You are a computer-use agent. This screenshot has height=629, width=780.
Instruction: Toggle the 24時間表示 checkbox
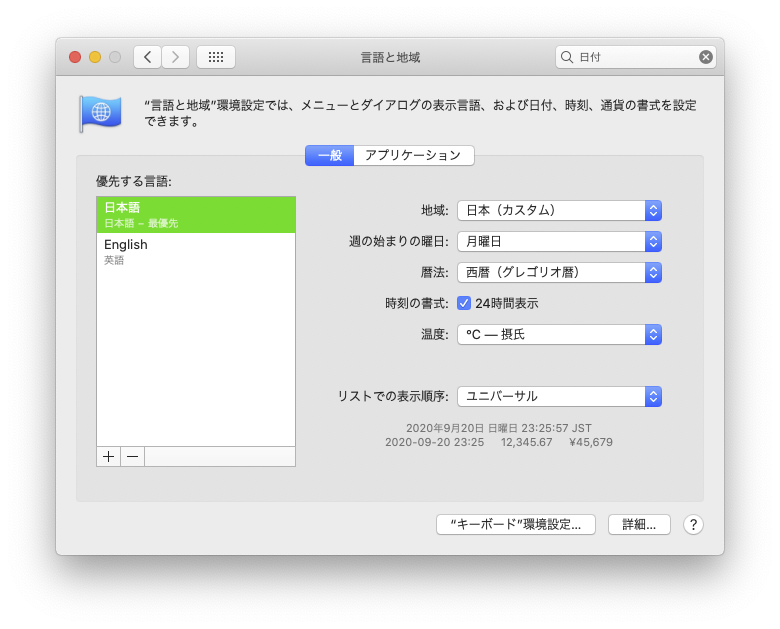(464, 303)
